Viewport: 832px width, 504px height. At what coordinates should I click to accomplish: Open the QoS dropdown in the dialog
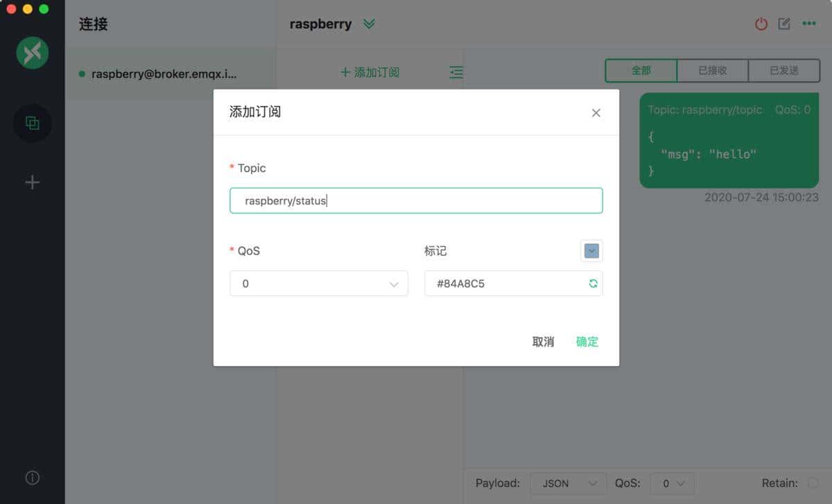tap(319, 283)
